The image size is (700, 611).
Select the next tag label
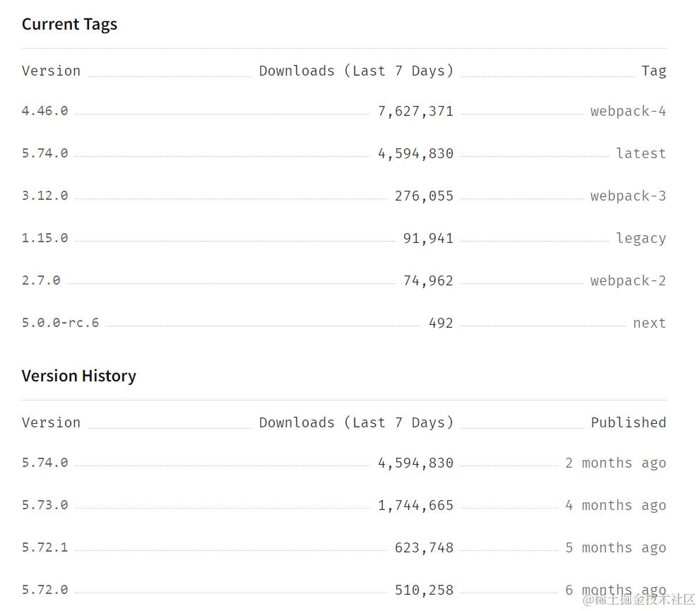(649, 323)
